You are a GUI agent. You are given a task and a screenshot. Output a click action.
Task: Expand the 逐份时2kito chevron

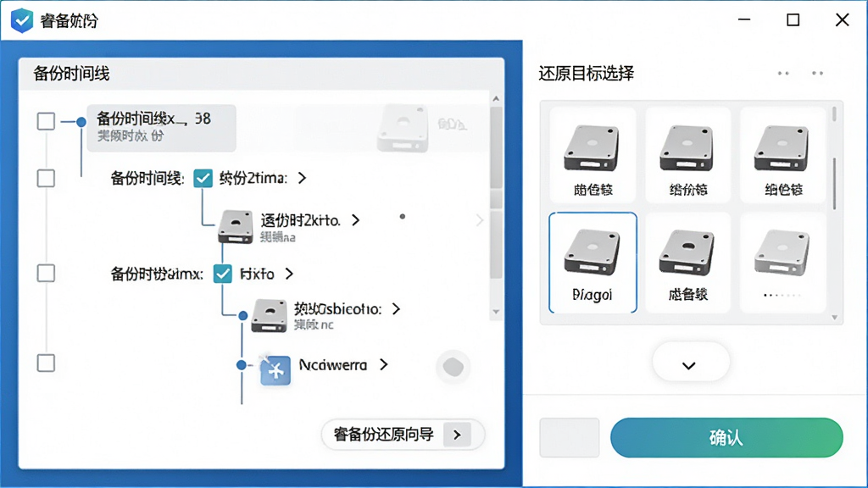click(x=355, y=220)
